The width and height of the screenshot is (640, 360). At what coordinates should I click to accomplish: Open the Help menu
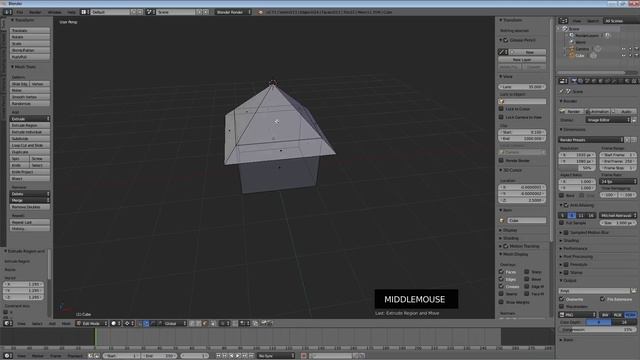tap(71, 12)
